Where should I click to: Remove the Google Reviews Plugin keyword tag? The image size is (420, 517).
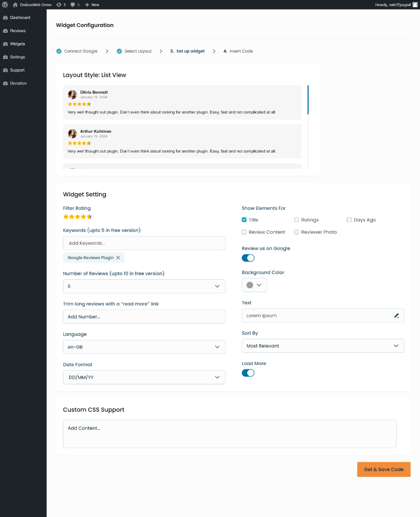(x=118, y=258)
